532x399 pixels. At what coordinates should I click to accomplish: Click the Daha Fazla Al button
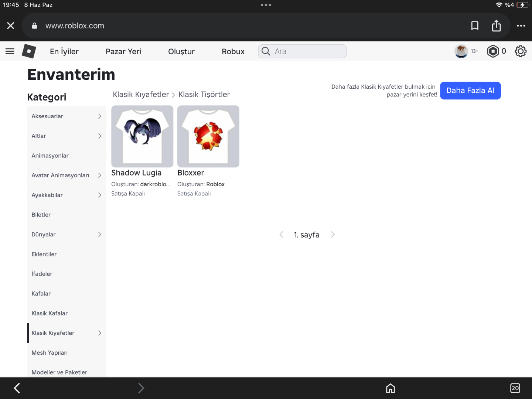point(470,91)
